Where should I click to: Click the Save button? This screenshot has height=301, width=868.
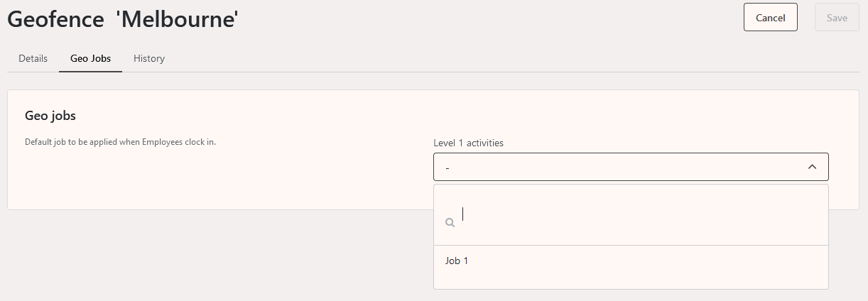pos(837,18)
